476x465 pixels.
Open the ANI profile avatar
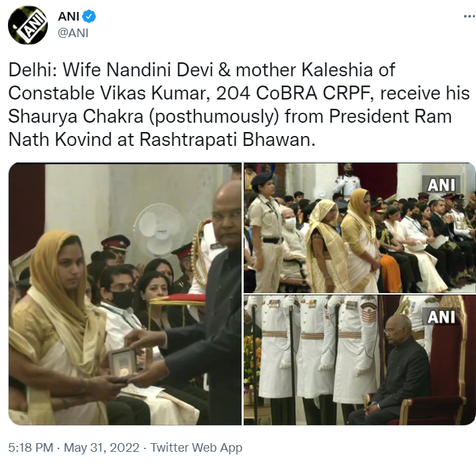point(28,25)
